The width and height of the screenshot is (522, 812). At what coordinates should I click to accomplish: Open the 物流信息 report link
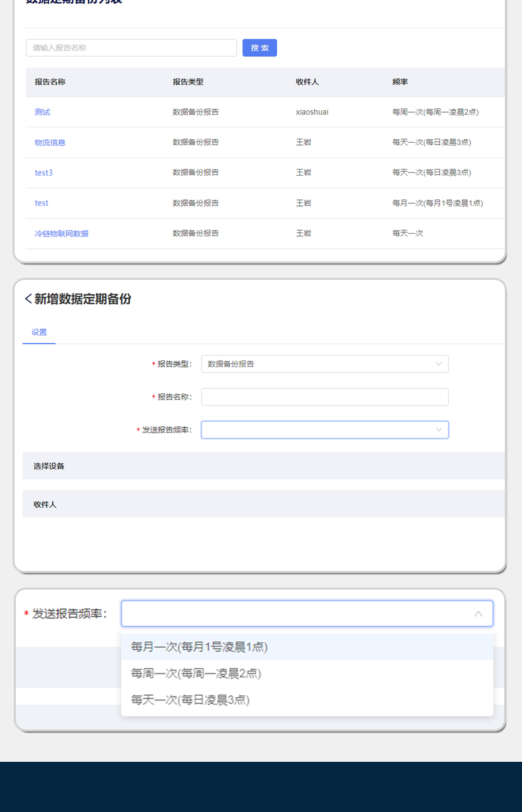(50, 143)
